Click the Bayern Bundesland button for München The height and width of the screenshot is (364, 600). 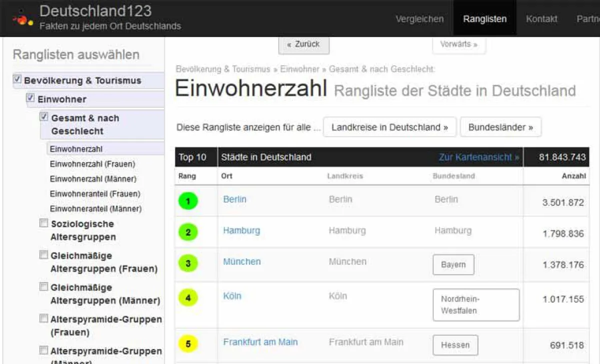pyautogui.click(x=453, y=265)
